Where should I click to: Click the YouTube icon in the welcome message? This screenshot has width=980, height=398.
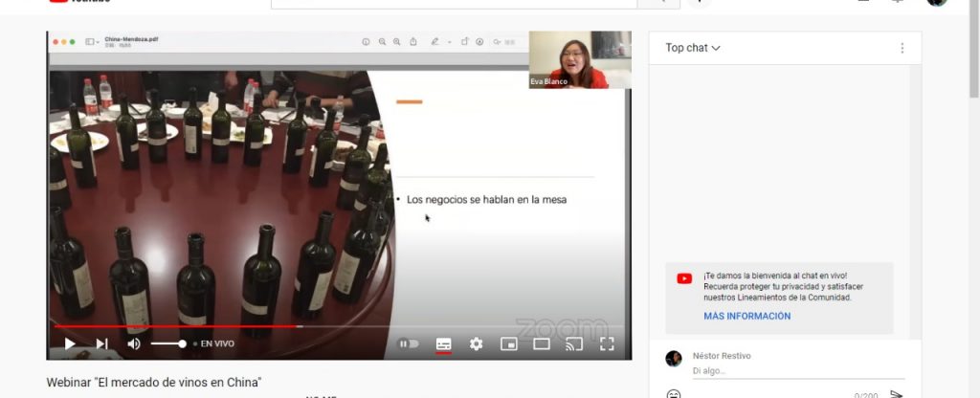[684, 278]
